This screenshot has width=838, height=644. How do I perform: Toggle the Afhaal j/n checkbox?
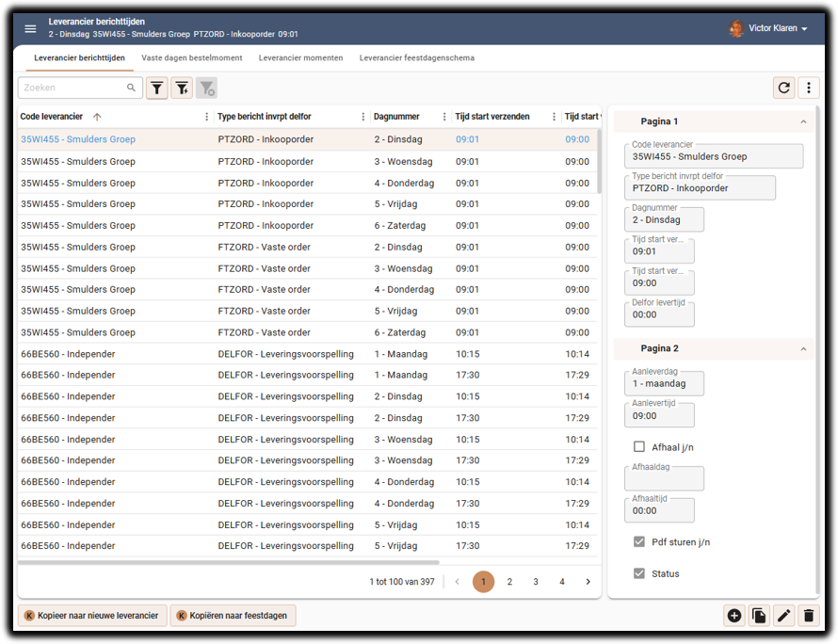coord(639,447)
